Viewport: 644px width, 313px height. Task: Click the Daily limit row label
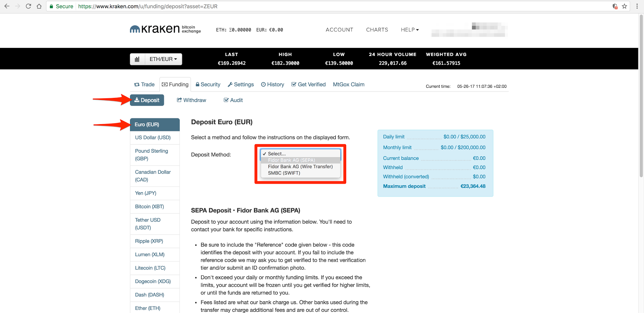point(394,137)
